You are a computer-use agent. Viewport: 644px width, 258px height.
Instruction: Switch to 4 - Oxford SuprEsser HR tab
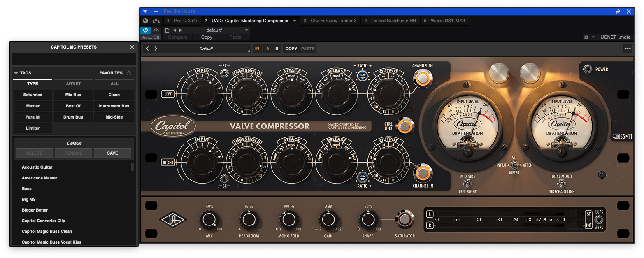click(x=390, y=21)
